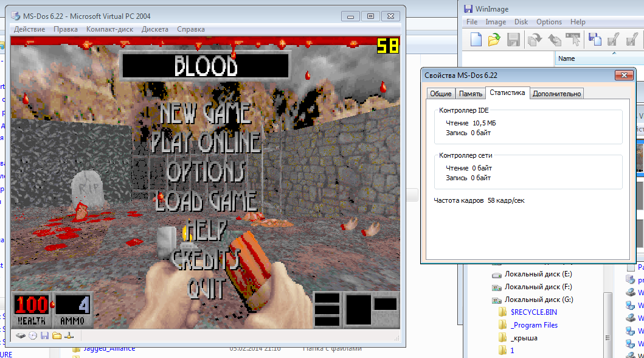Open the Дискета menu
The image size is (644, 358).
pyautogui.click(x=155, y=29)
